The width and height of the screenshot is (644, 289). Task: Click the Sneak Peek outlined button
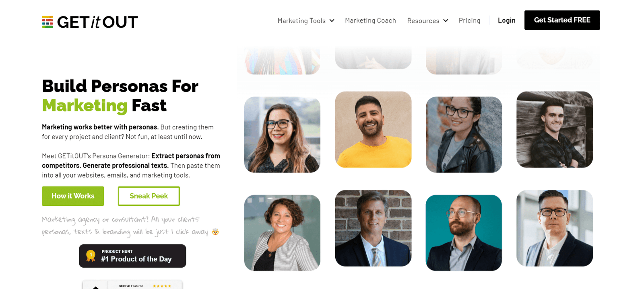(x=149, y=196)
